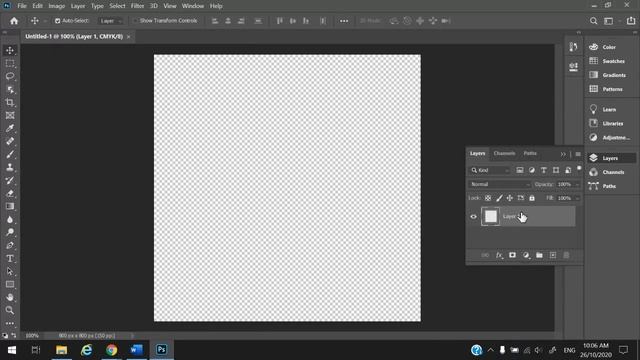Open Edit Toolbar three-dots icon
Viewport: 640px width, 360px height.
(x=10, y=323)
